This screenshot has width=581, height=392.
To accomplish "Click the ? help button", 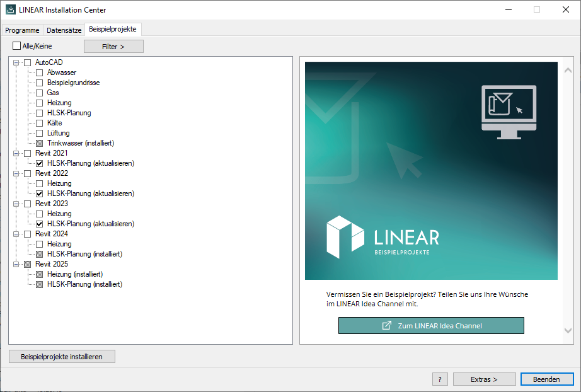I will point(440,379).
